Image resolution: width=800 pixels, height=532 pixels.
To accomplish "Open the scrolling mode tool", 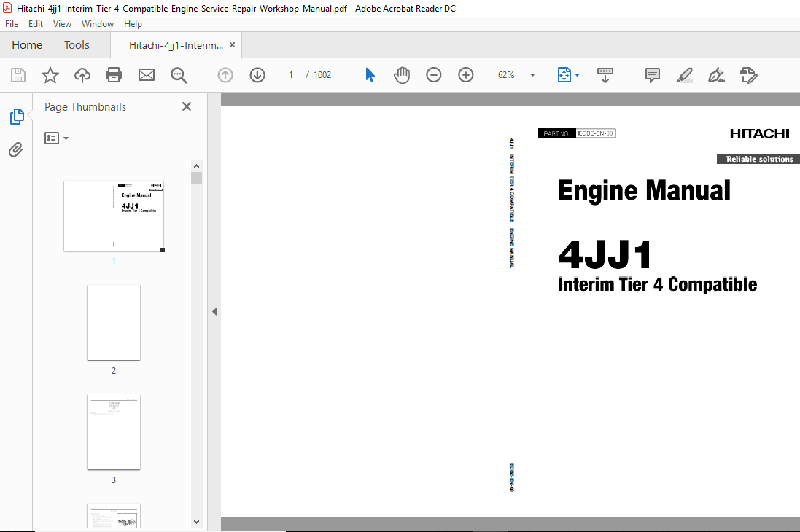I will (605, 75).
